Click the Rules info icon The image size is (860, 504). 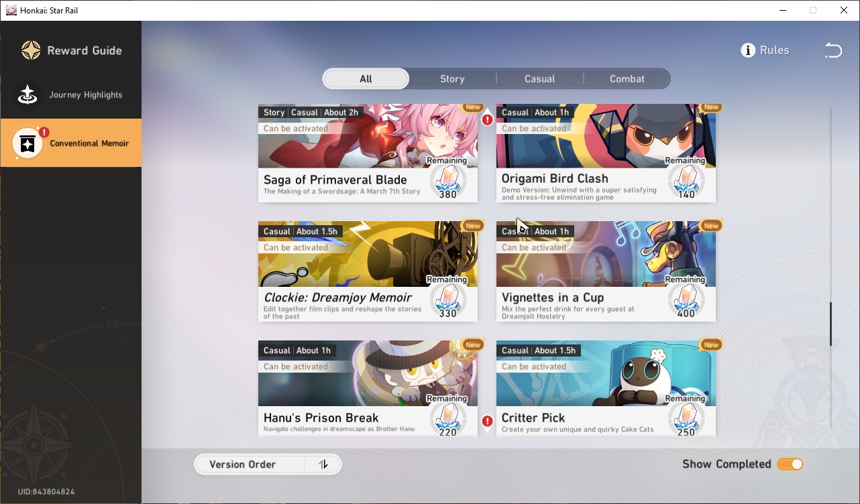pyautogui.click(x=748, y=50)
